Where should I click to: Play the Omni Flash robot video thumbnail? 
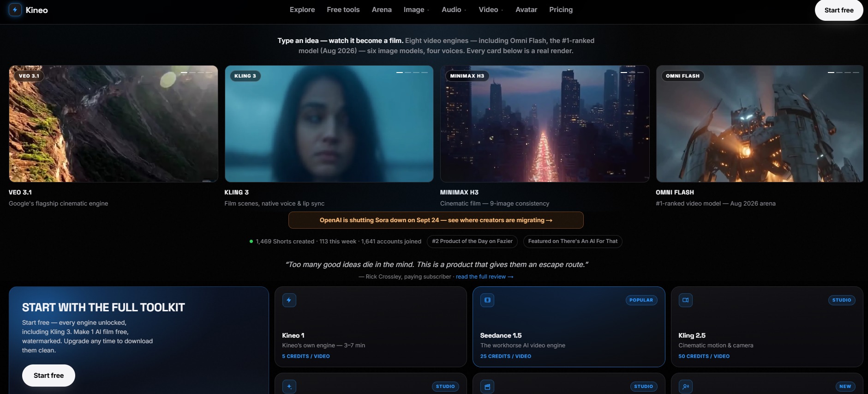click(760, 124)
